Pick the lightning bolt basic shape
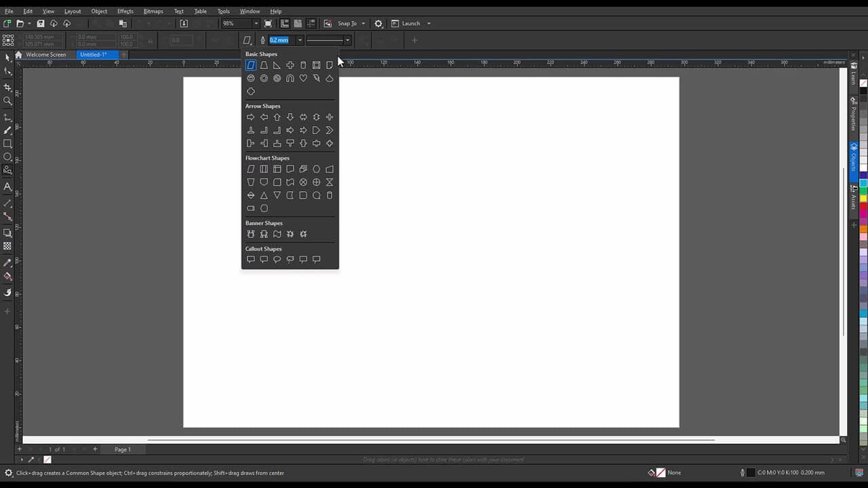Screen dimensions: 868x488 316,78
